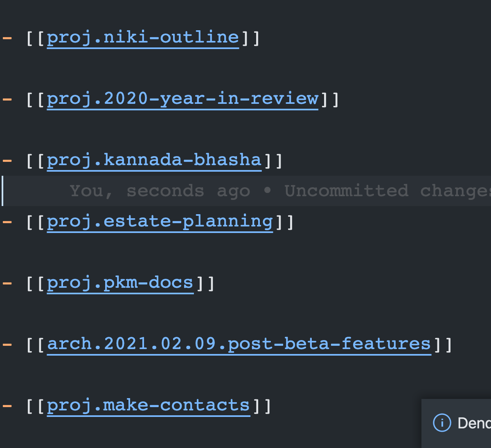
Task: Open the proj.make-contacts wiki link
Action: [148, 405]
